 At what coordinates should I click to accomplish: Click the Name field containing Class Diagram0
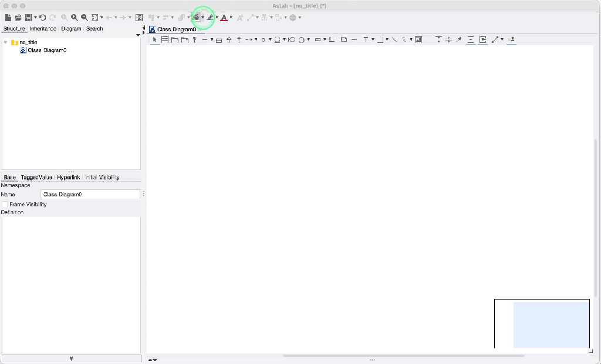click(x=90, y=195)
